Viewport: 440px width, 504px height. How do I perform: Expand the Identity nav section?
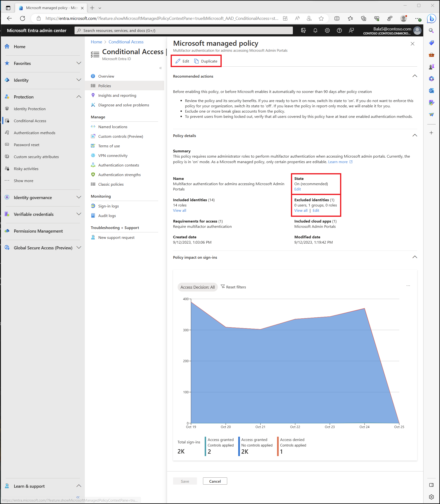pyautogui.click(x=79, y=80)
